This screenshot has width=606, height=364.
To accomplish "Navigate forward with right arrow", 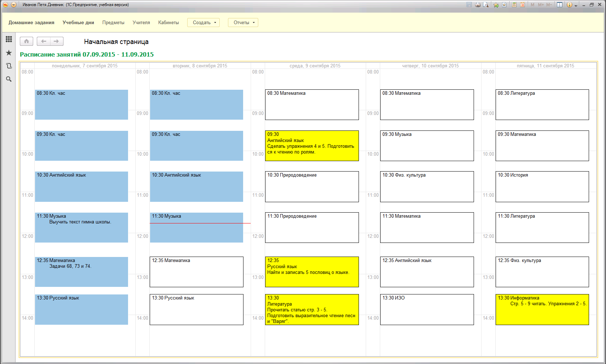I will pyautogui.click(x=57, y=41).
